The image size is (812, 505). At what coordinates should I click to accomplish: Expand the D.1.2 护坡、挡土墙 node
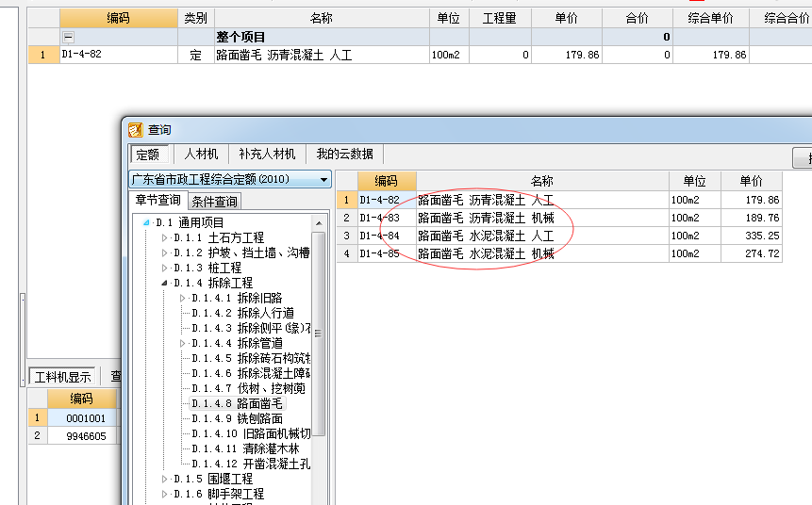pos(165,253)
